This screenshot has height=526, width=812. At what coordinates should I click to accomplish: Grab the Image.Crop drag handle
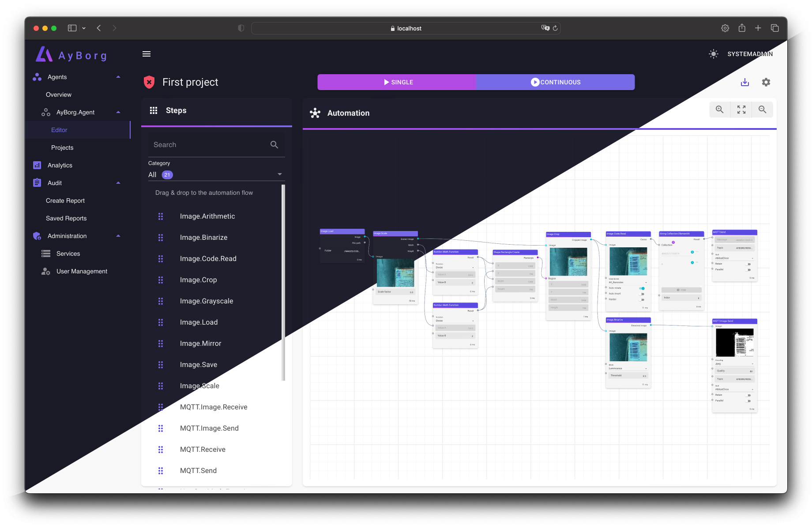coord(161,280)
